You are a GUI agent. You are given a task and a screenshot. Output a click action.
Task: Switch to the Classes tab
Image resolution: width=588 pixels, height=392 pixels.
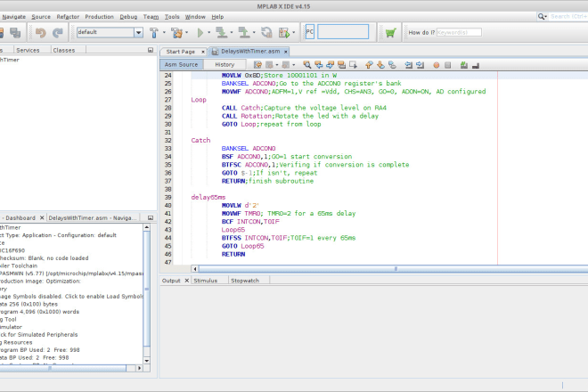[64, 50]
